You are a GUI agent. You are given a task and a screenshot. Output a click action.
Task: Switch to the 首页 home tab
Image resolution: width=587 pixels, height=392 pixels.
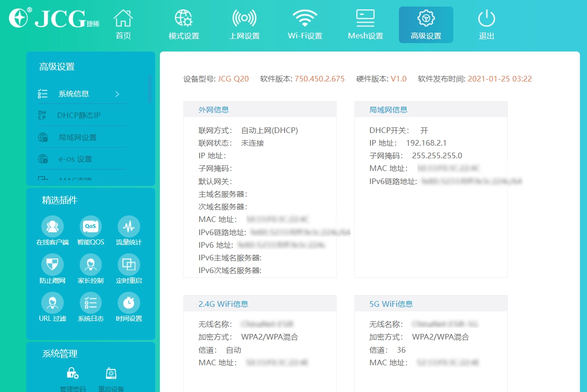(x=123, y=23)
